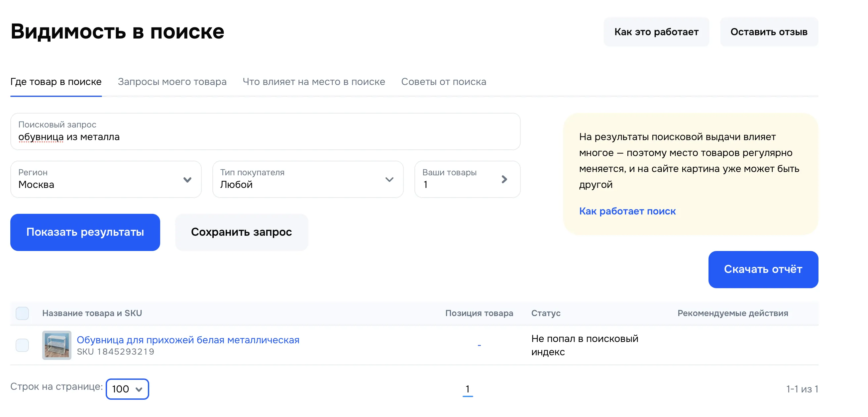Download report via Скачать отчёт
This screenshot has width=868, height=417.
pos(763,269)
